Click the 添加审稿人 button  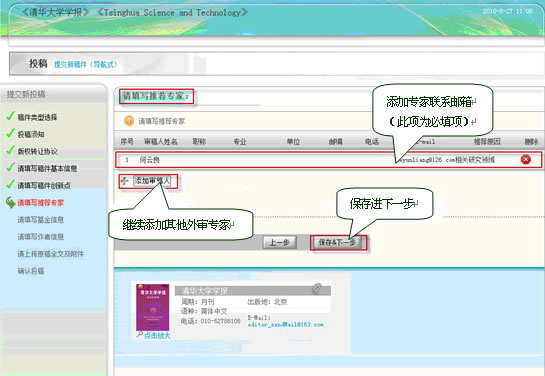(x=152, y=181)
